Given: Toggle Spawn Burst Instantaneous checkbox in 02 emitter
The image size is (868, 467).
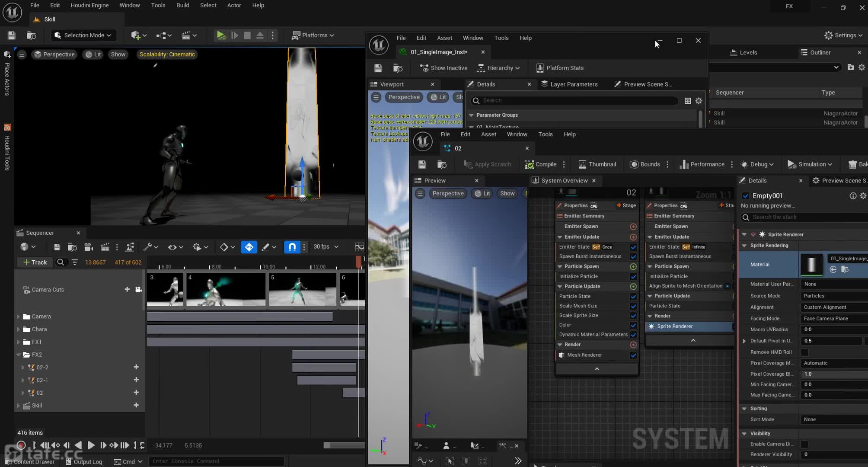Looking at the screenshot, I should click(633, 256).
